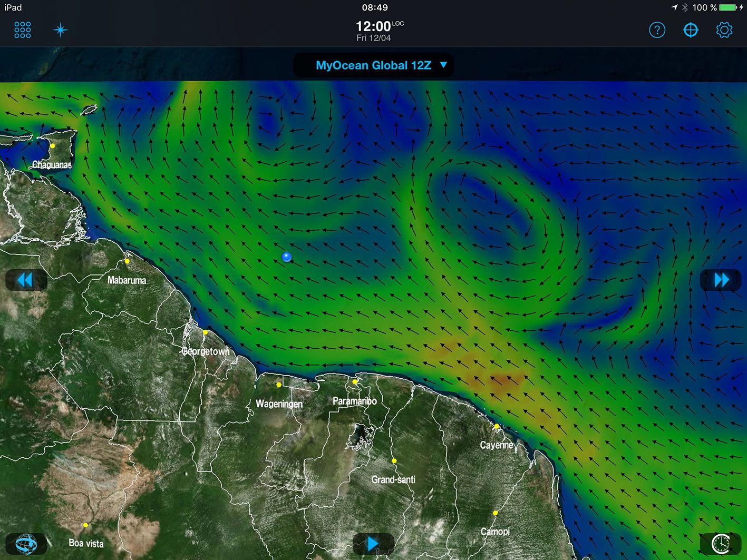Select the Mabaruma city label
Screen dimensions: 747x560
coord(127,280)
